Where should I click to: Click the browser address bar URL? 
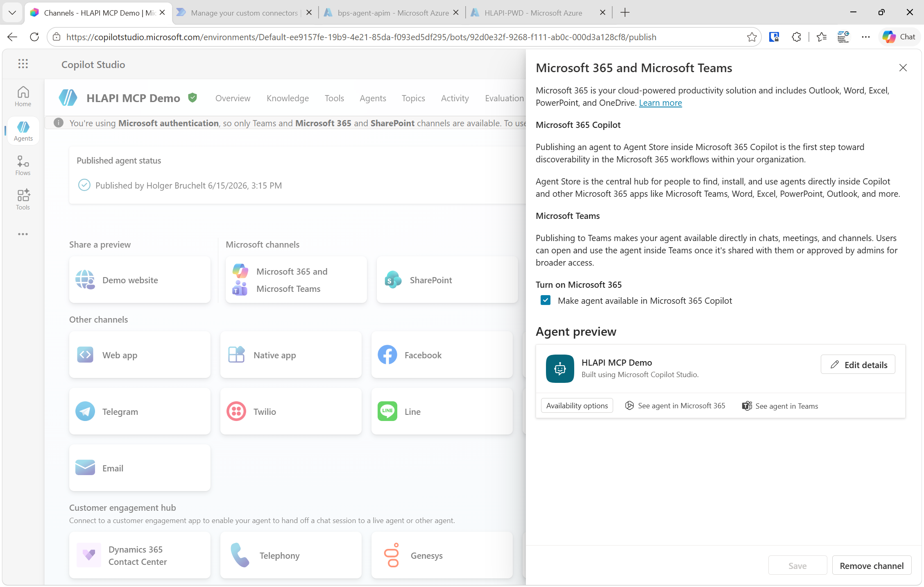coord(361,37)
